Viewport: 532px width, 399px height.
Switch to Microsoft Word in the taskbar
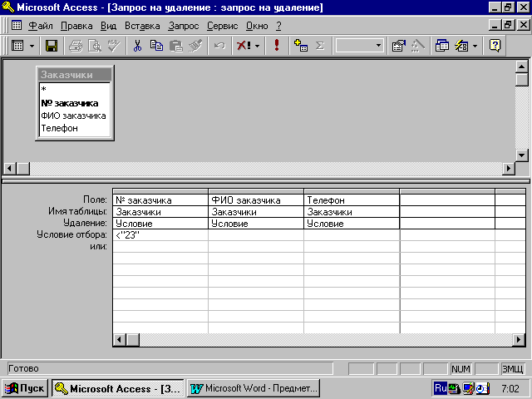(x=254, y=388)
